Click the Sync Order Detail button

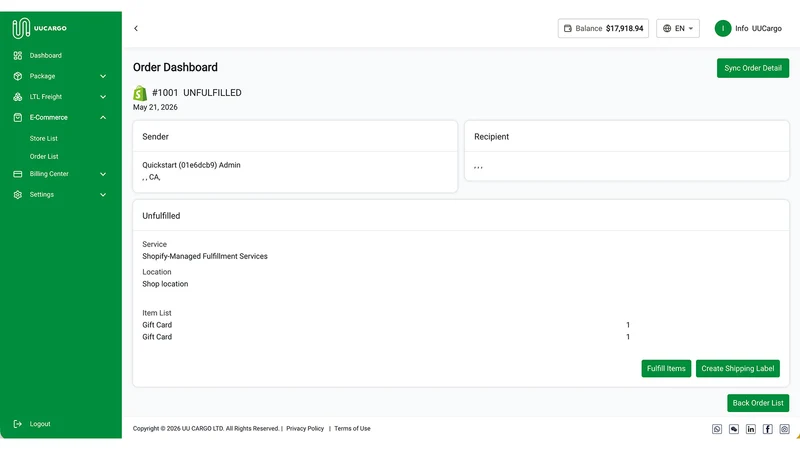[753, 68]
